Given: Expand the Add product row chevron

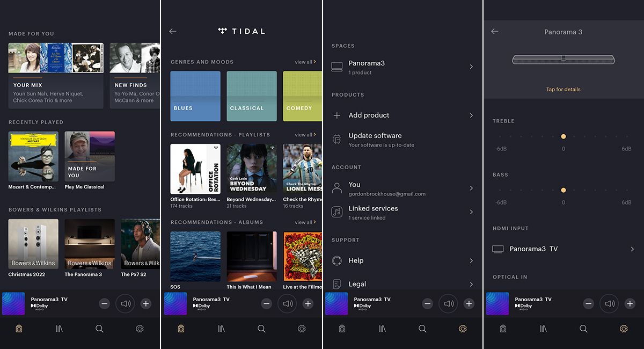Looking at the screenshot, I should [x=471, y=115].
